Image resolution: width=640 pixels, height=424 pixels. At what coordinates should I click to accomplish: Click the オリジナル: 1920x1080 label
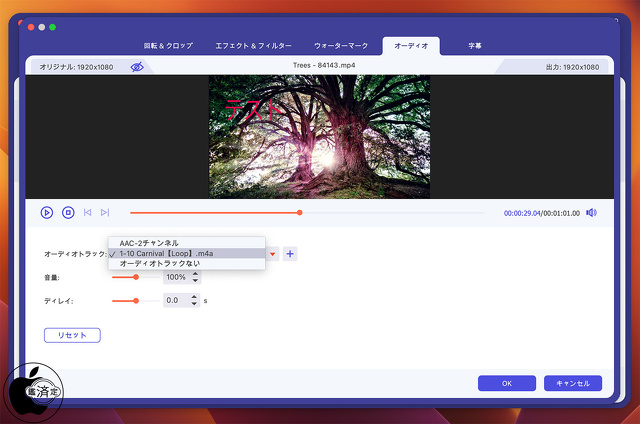click(x=76, y=67)
